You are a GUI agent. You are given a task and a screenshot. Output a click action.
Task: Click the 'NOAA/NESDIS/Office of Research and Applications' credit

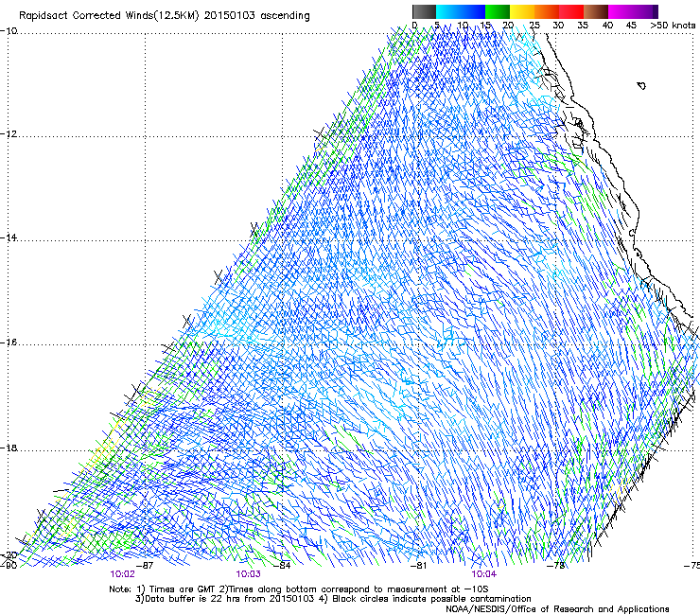(557, 609)
